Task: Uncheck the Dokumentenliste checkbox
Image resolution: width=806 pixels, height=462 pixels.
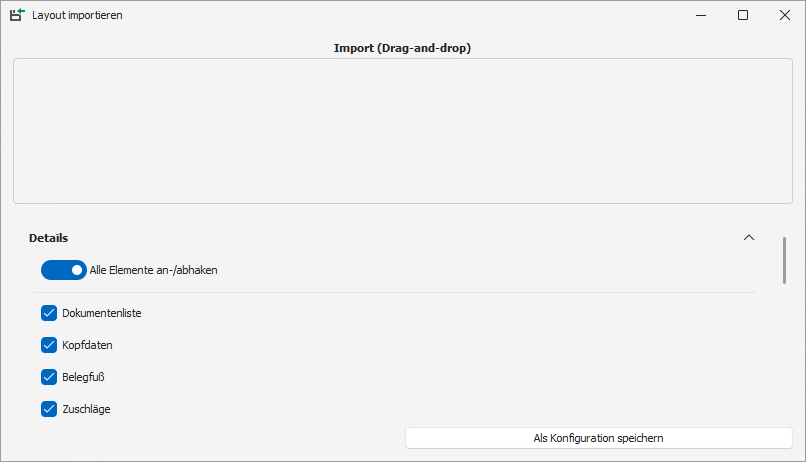Action: tap(49, 313)
